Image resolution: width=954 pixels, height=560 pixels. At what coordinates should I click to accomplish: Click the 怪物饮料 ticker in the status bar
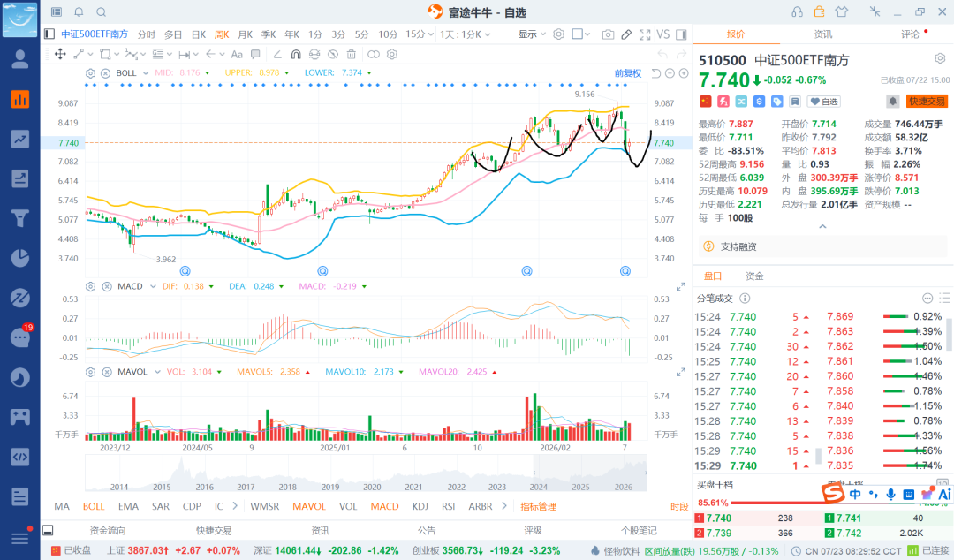click(x=621, y=550)
